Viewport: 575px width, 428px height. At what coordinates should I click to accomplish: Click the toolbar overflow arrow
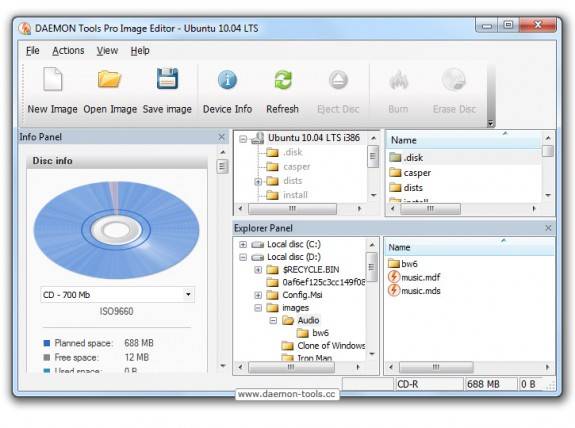click(491, 124)
